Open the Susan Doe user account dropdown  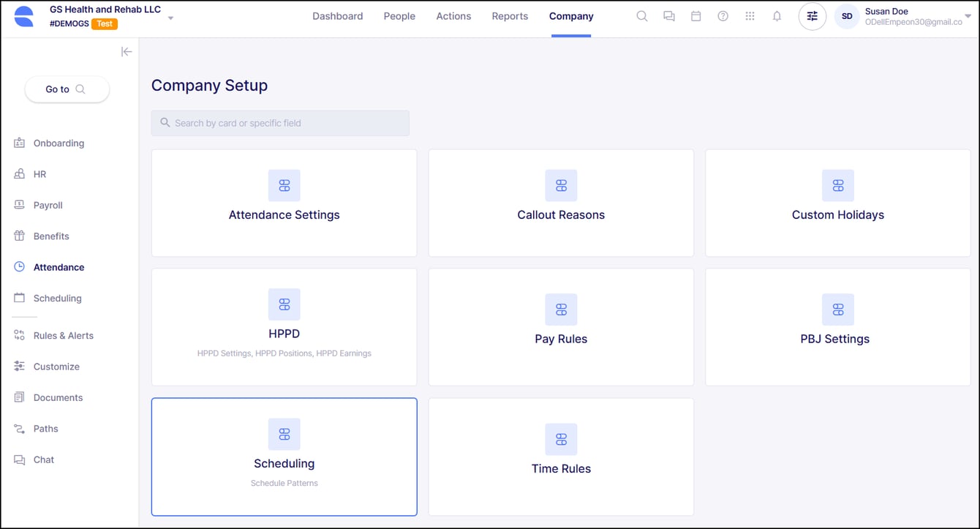click(968, 16)
